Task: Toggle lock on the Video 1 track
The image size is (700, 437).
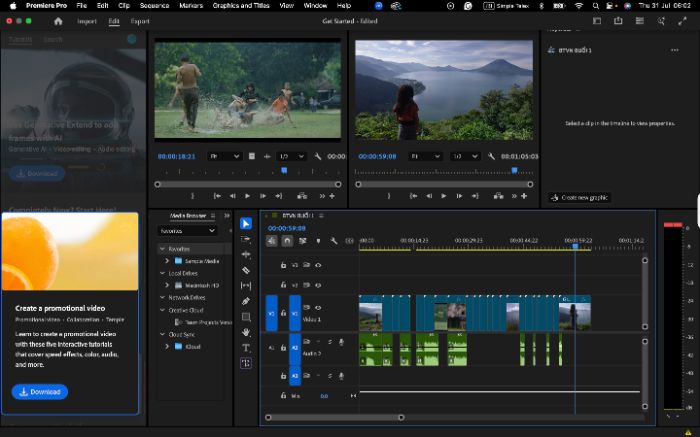Action: 283,313
